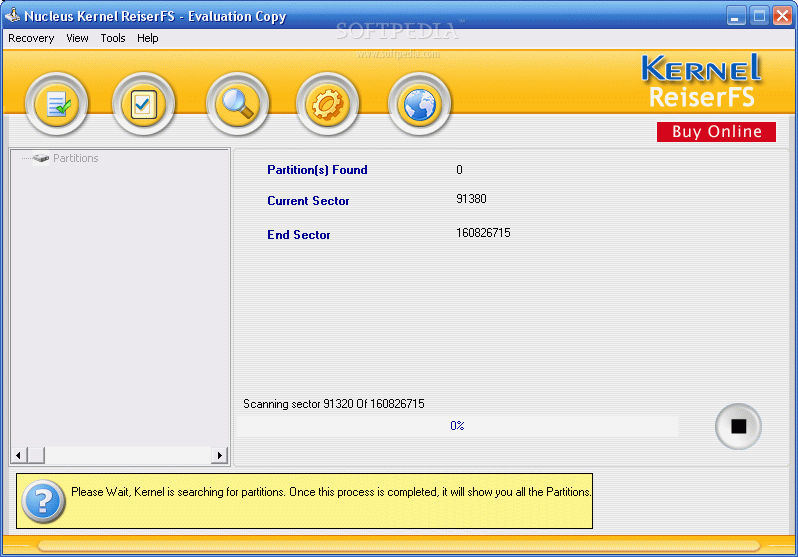The image size is (798, 557).
Task: Click the document with green checkmark toolbar icon
Action: (56, 104)
